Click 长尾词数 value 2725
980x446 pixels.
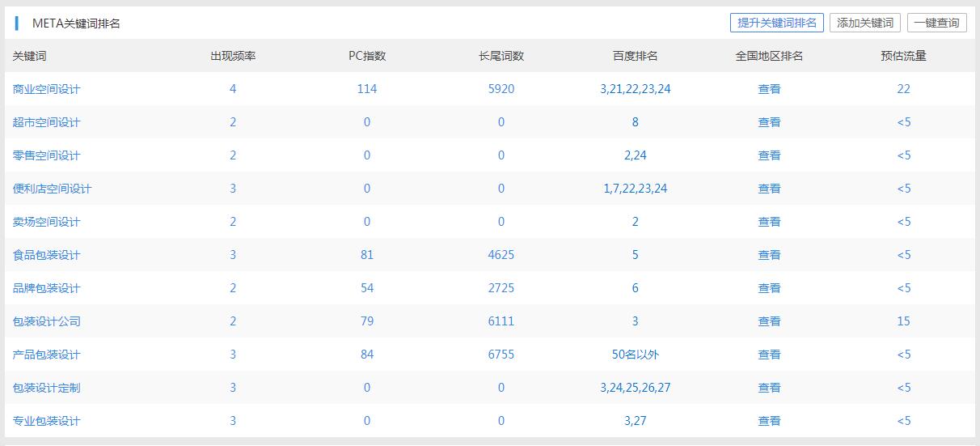501,288
